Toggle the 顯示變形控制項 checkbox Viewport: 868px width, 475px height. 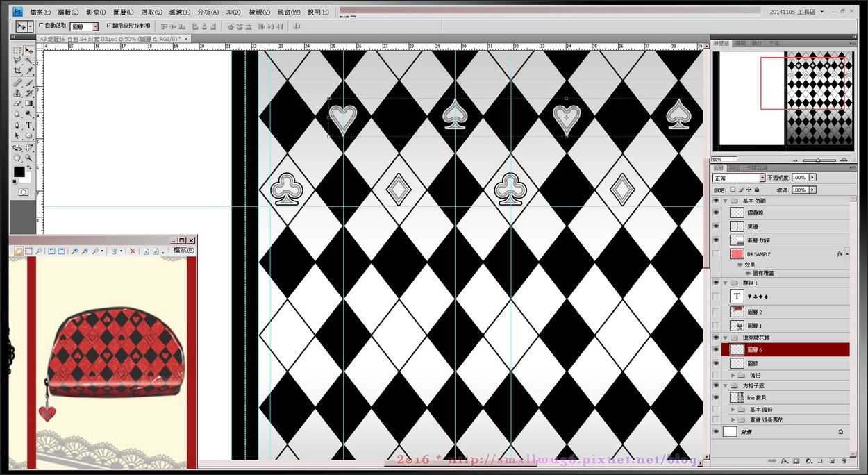coord(108,25)
